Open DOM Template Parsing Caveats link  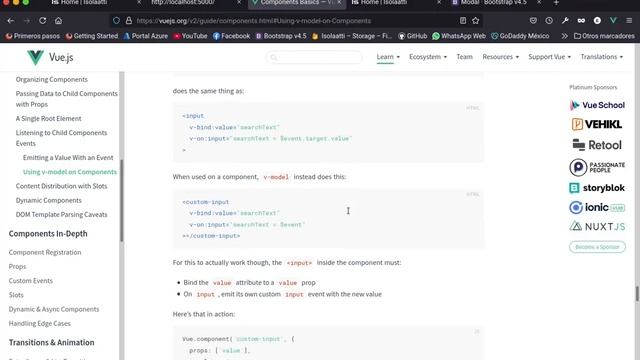pyautogui.click(x=61, y=214)
